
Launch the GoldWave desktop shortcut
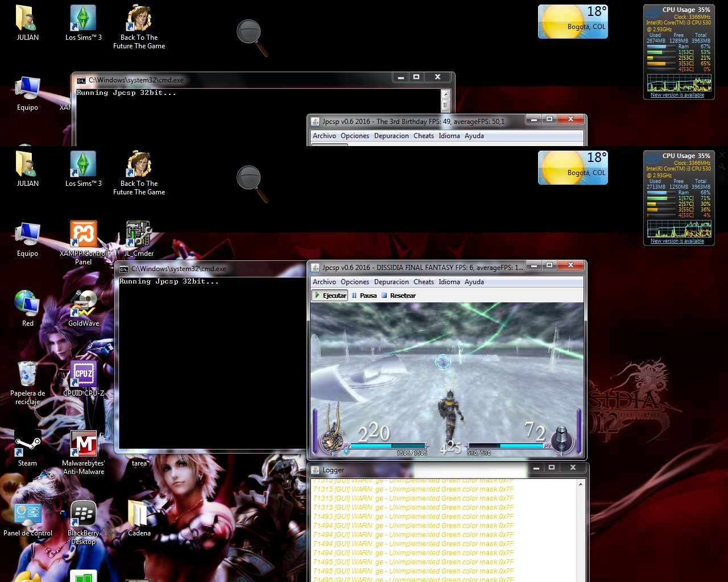[84, 309]
